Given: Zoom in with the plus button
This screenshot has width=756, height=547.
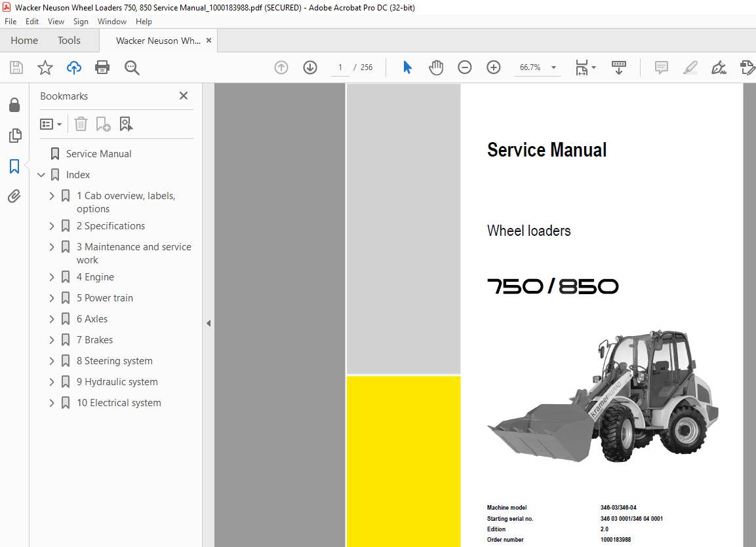Looking at the screenshot, I should coord(494,67).
